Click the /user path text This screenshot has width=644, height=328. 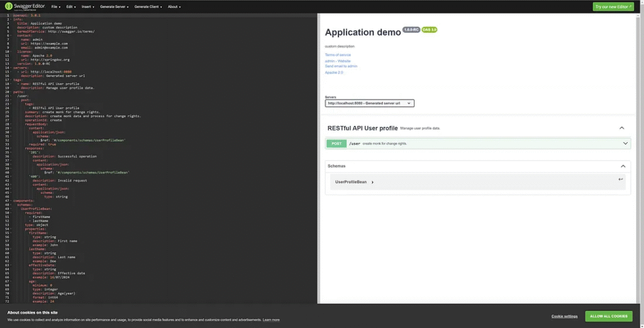[x=355, y=144]
